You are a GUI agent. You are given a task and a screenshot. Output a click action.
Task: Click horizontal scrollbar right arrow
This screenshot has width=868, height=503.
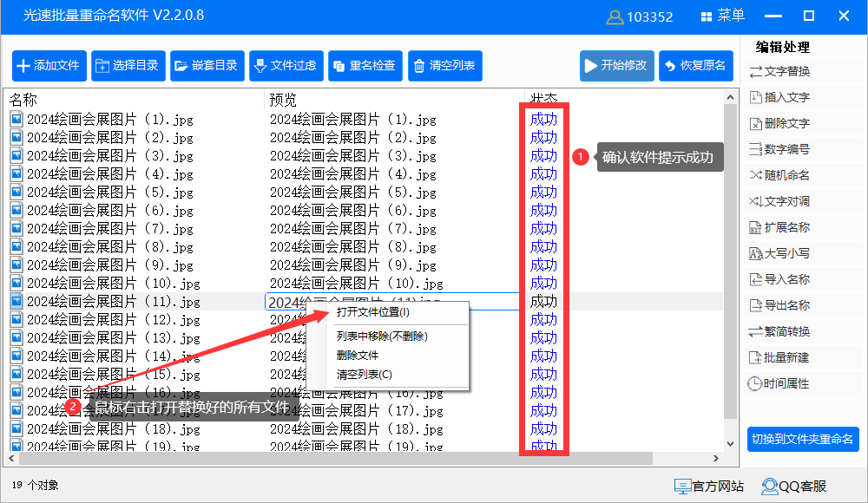coord(716,458)
